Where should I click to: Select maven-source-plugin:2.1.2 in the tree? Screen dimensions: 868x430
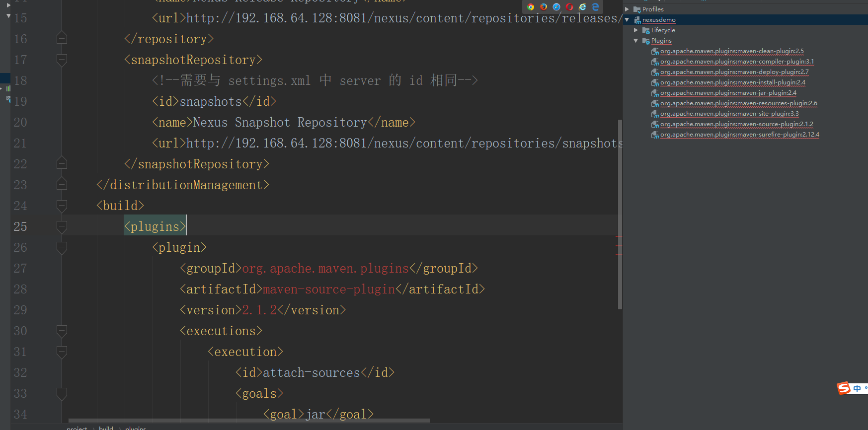tap(737, 124)
